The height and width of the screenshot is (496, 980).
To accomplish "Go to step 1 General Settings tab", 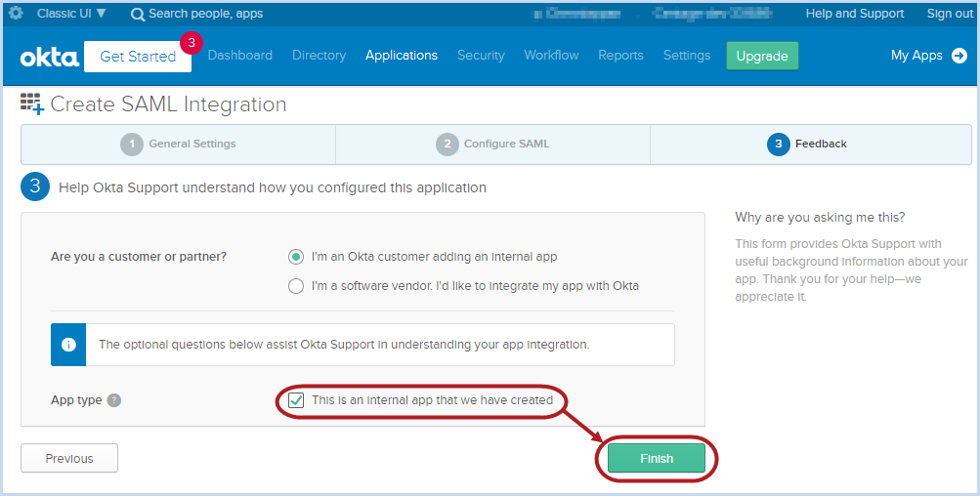I will 178,144.
